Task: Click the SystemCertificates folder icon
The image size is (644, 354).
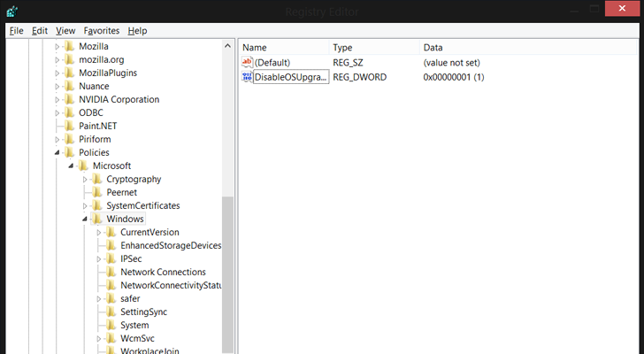Action: click(97, 205)
